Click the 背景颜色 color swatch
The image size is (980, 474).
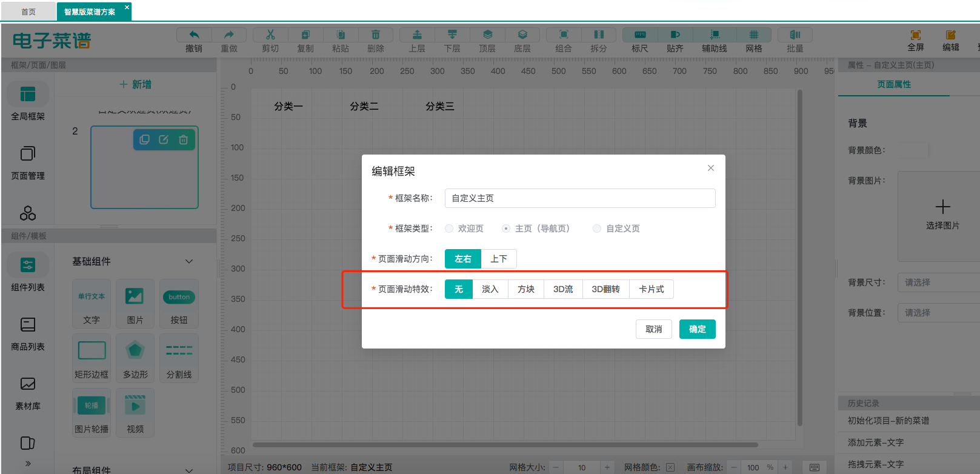(x=913, y=150)
